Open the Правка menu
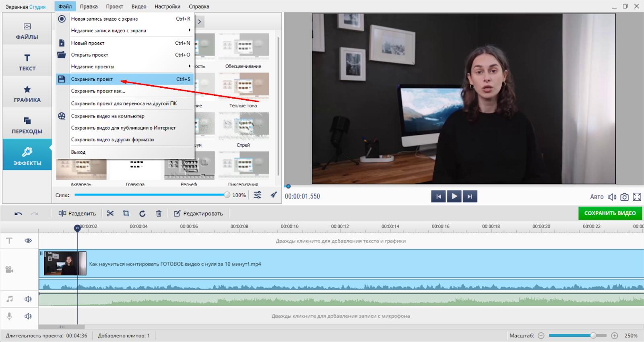 (89, 6)
